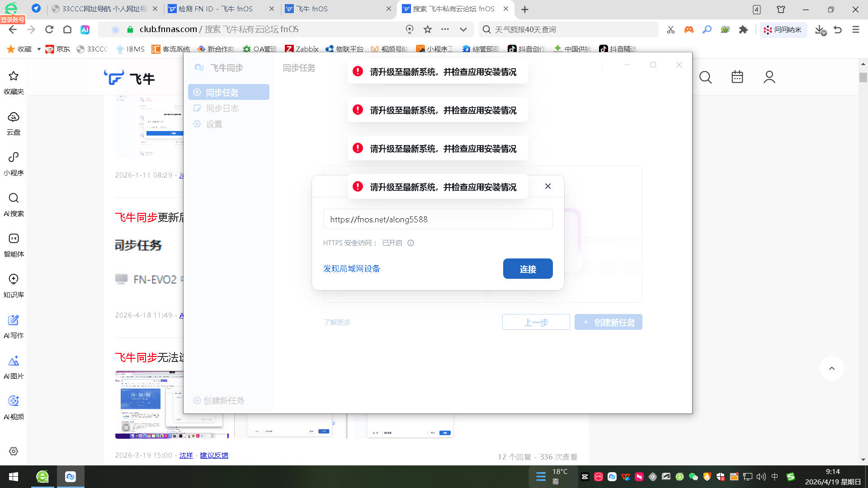Open the 收藏夹 favorites sidebar icon
The image size is (868, 488).
point(14,82)
